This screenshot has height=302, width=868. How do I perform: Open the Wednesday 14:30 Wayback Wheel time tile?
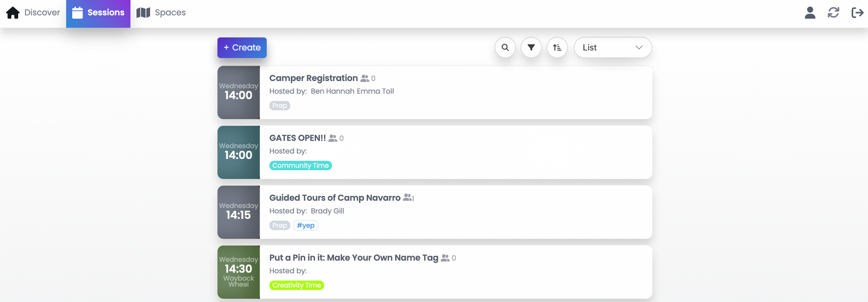coord(239,272)
